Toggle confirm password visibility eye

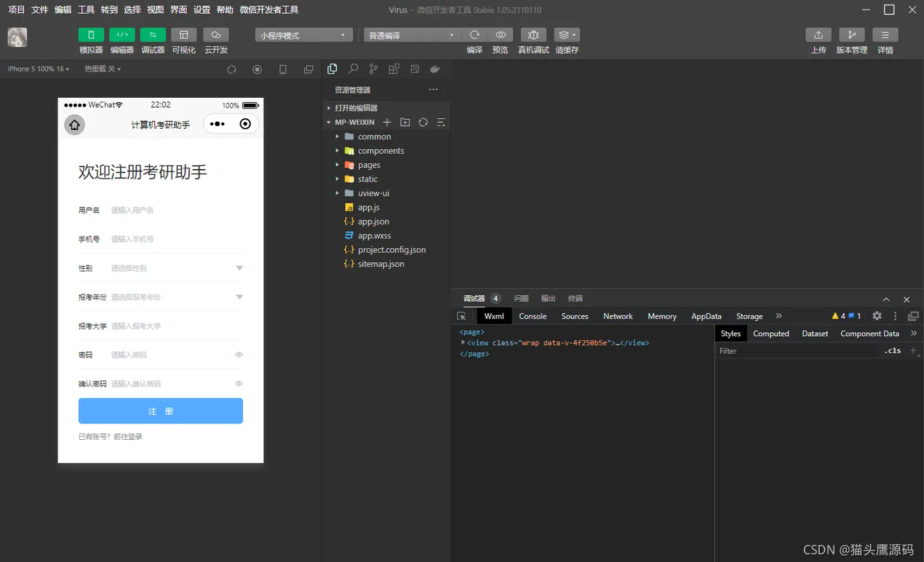239,384
